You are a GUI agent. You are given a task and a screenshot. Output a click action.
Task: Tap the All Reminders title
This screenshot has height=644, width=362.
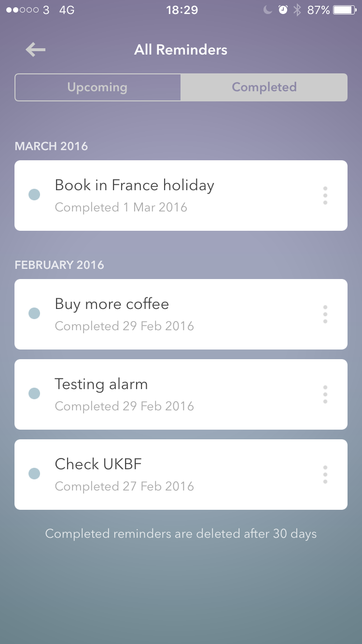point(181,50)
